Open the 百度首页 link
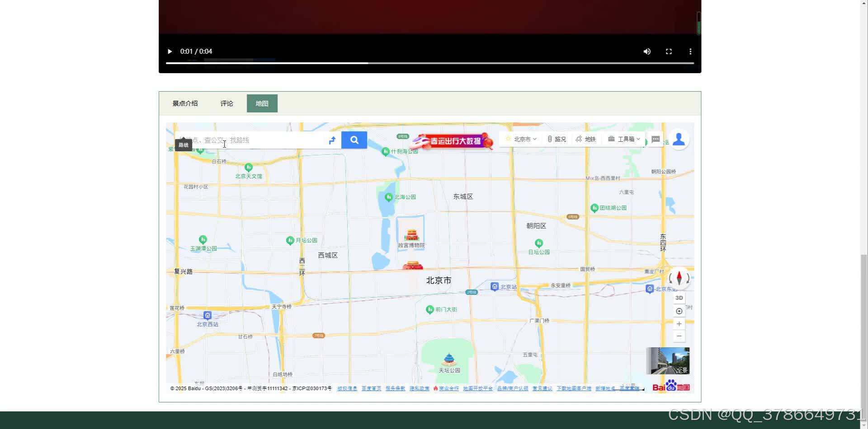 (371, 388)
